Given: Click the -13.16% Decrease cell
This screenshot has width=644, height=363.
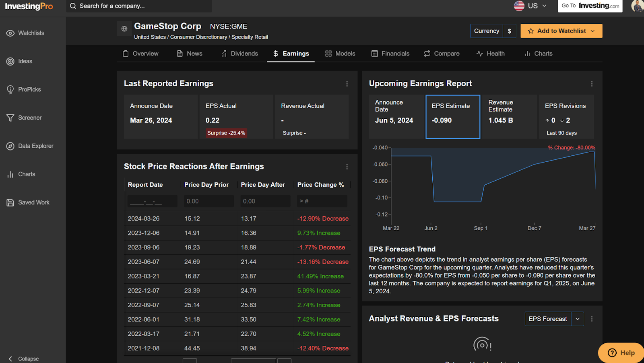Looking at the screenshot, I should click(323, 262).
